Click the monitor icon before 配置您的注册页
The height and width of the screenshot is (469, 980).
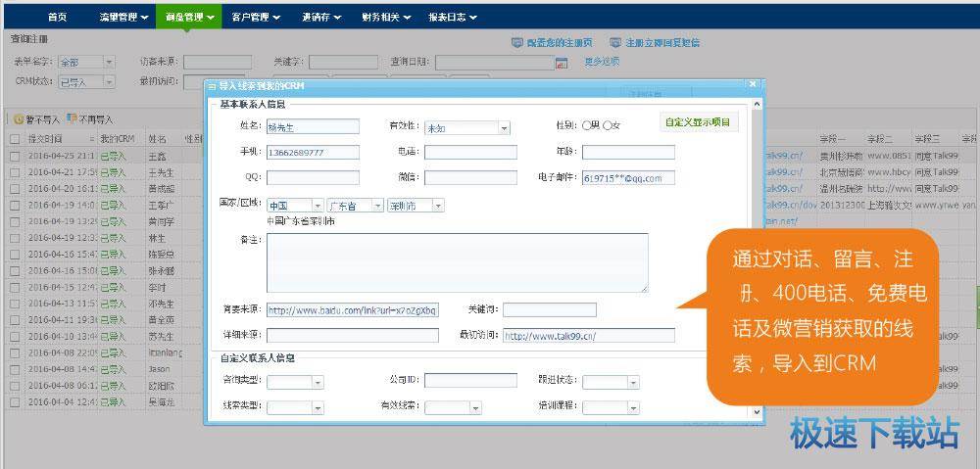(x=516, y=43)
